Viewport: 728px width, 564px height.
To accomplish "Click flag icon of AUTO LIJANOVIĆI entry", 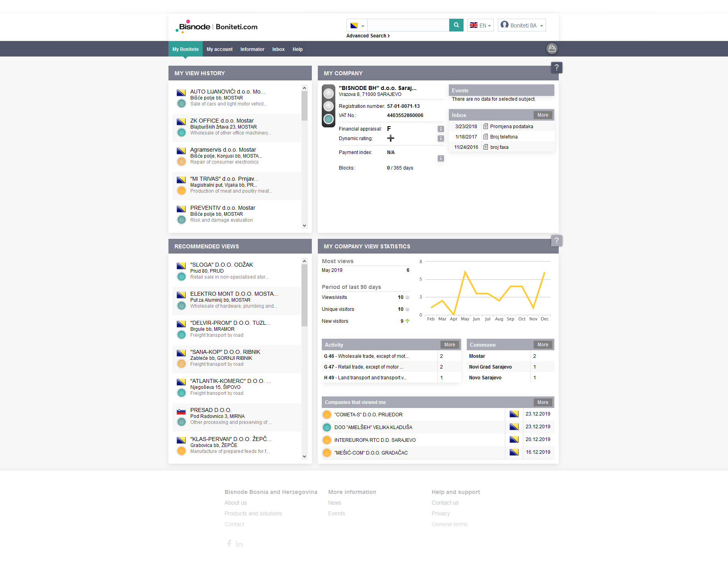I will coord(181,93).
